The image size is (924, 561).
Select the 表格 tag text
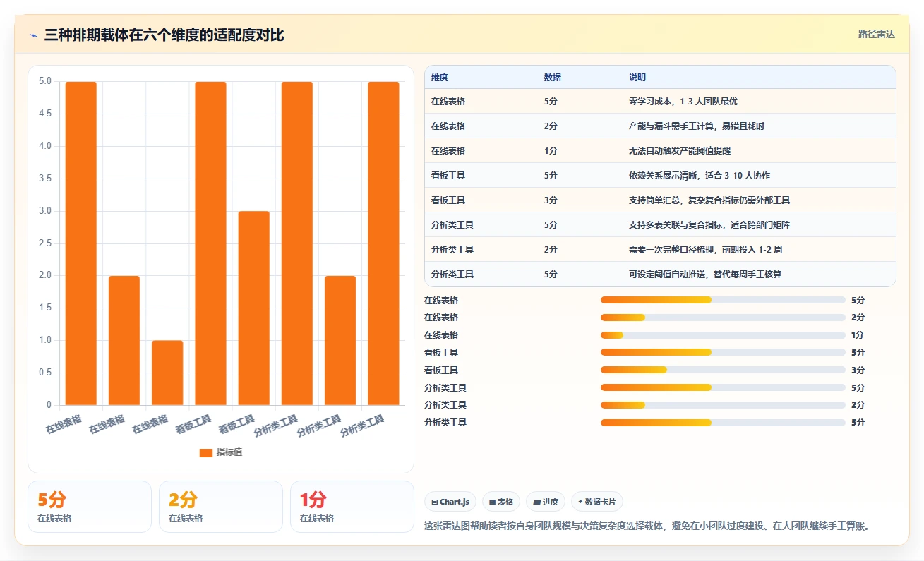pyautogui.click(x=505, y=502)
